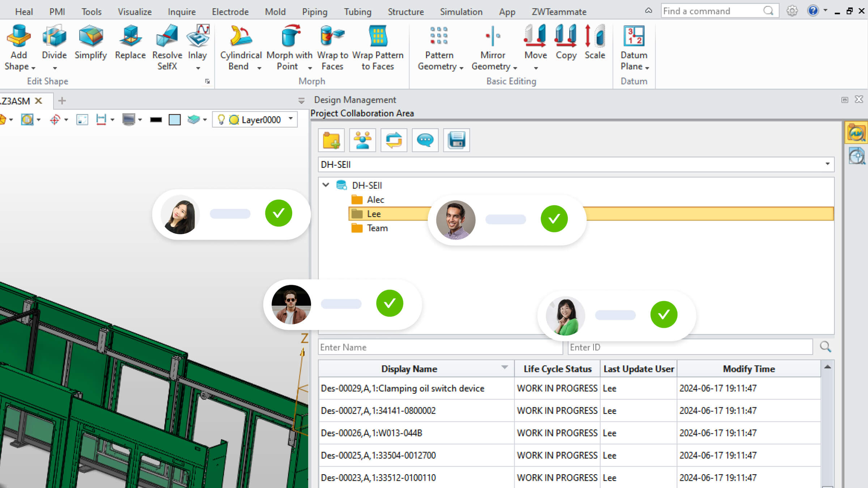Toggle the layer lightbulb visibility icon
The image size is (868, 488).
click(x=221, y=119)
